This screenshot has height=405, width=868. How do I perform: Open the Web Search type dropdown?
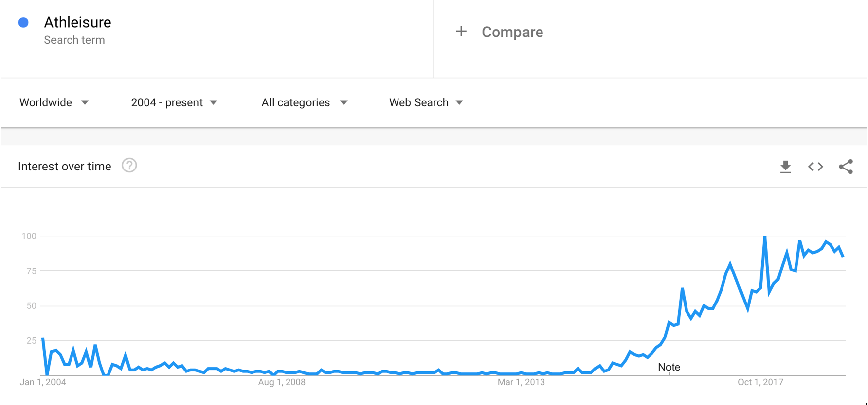coord(426,102)
